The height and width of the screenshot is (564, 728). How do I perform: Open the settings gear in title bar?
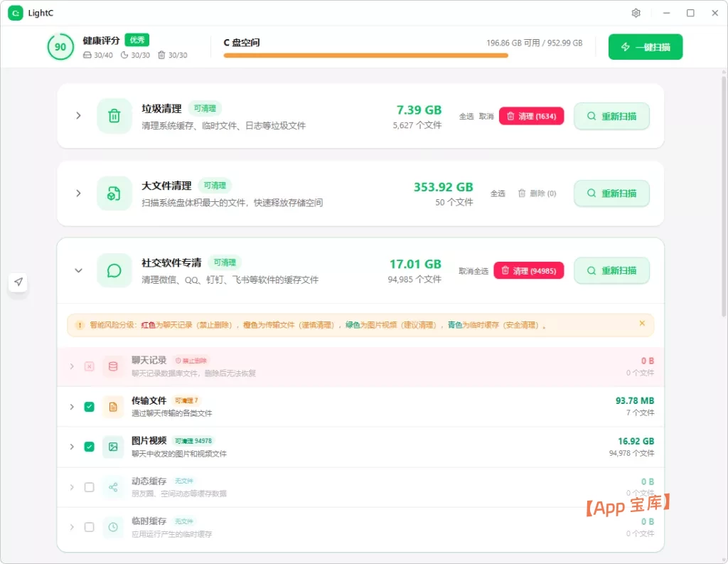tap(636, 13)
